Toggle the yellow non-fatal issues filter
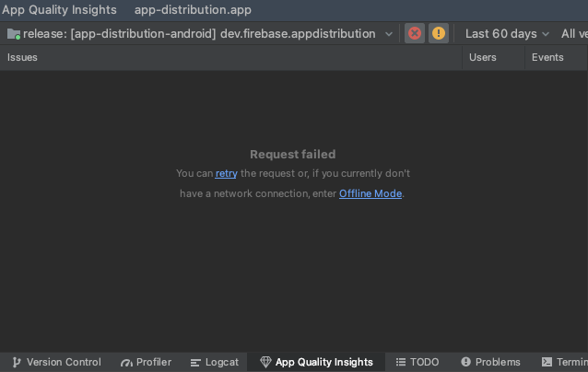 439,33
